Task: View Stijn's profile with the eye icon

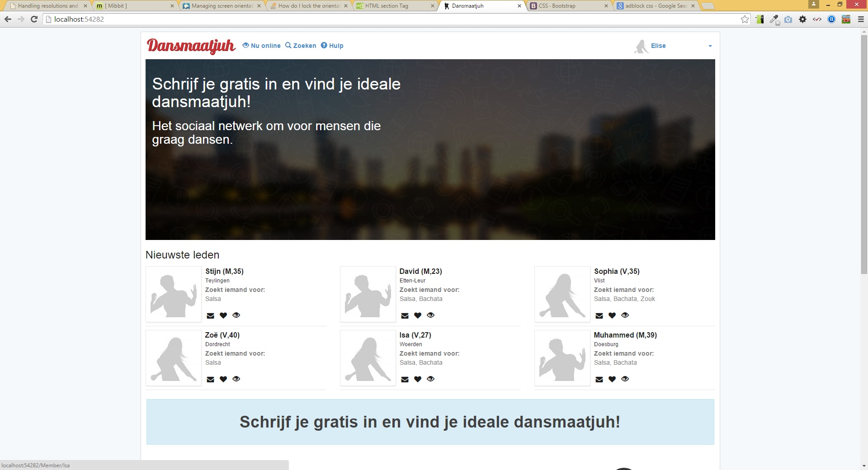Action: (236, 315)
